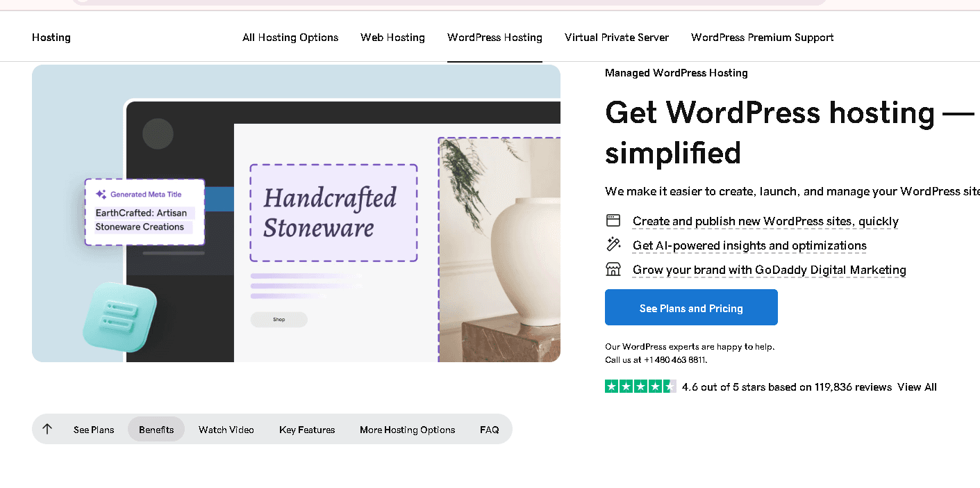Open All Hosting Options tab

click(290, 38)
